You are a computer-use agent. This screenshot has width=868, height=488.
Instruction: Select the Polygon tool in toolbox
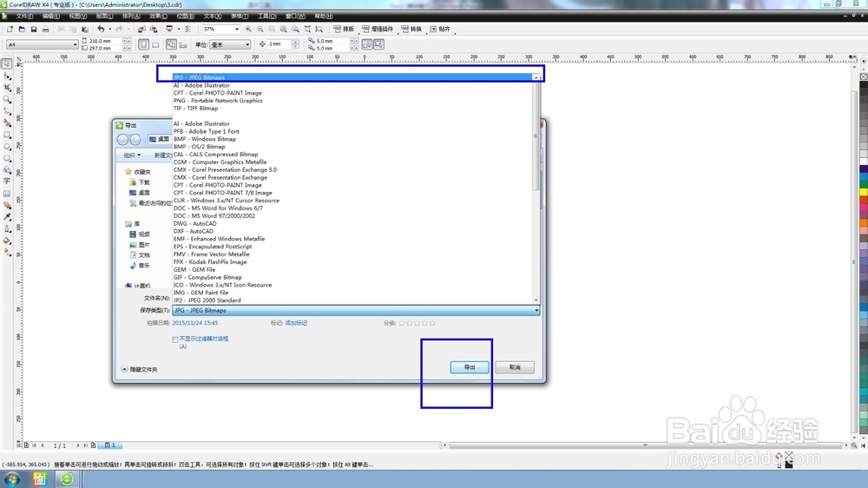(7, 158)
